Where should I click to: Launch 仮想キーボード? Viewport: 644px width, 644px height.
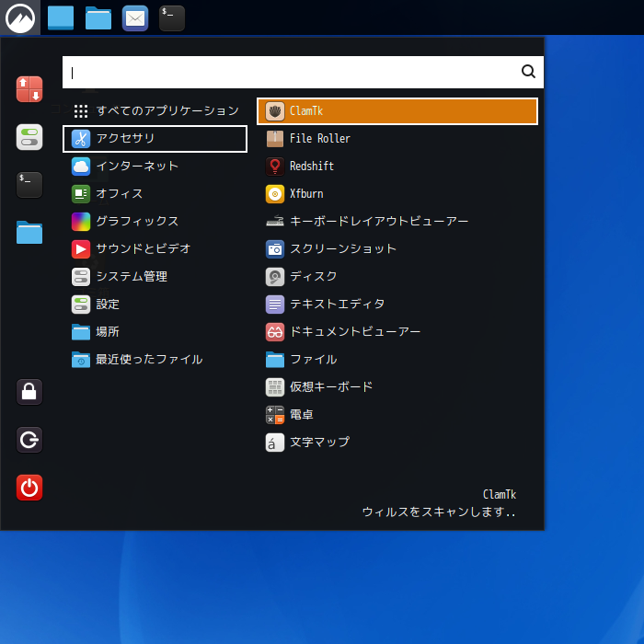coord(397,387)
